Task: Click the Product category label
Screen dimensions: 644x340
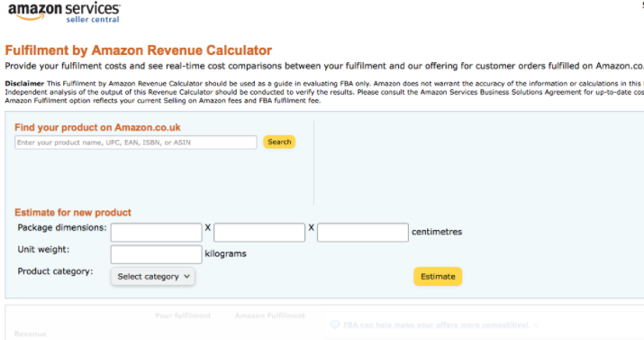Action: 55,271
